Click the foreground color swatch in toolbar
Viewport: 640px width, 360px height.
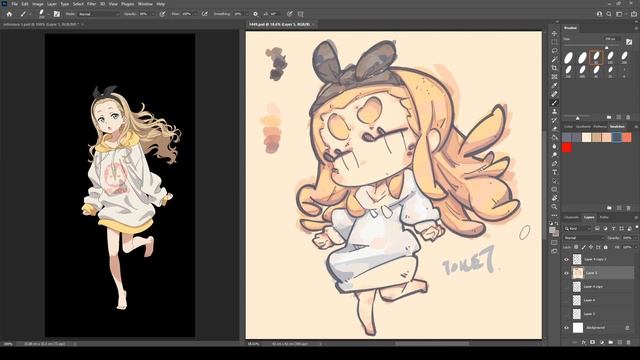(x=552, y=230)
